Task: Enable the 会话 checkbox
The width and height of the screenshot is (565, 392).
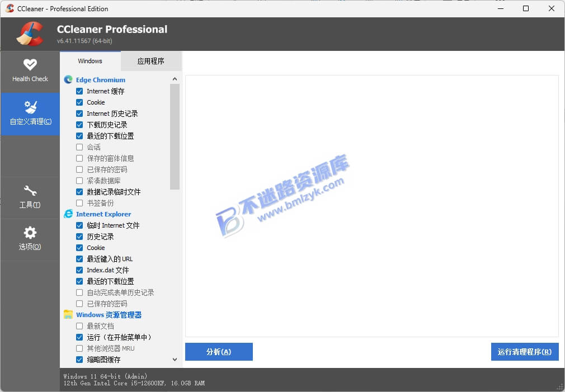Action: 79,147
